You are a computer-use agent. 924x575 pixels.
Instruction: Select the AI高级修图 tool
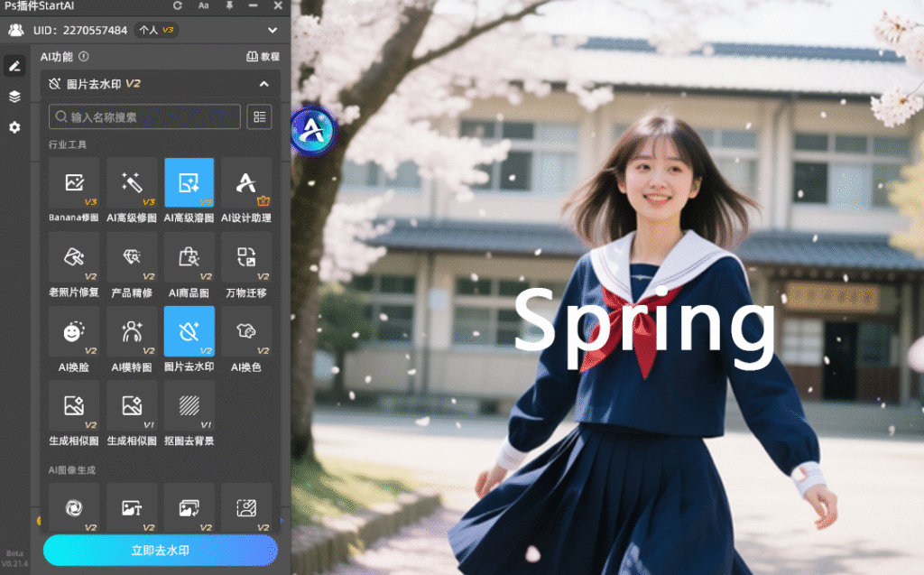[132, 183]
